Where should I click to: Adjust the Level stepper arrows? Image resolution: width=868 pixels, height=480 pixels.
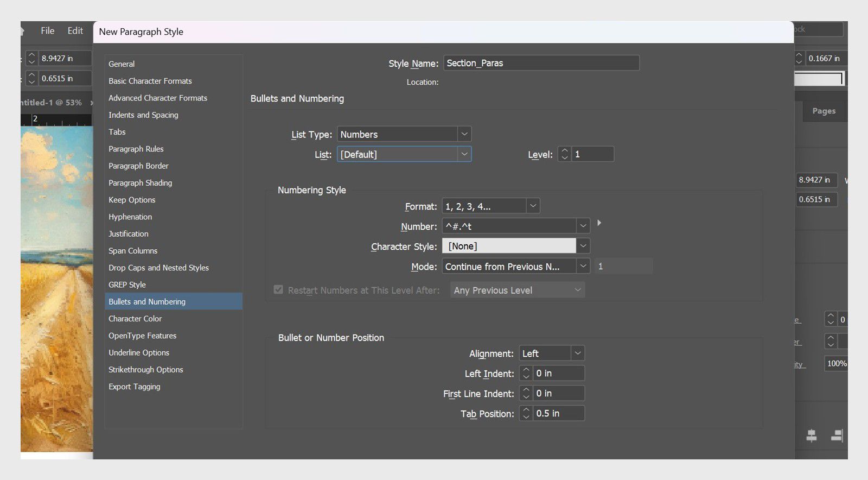(x=565, y=154)
